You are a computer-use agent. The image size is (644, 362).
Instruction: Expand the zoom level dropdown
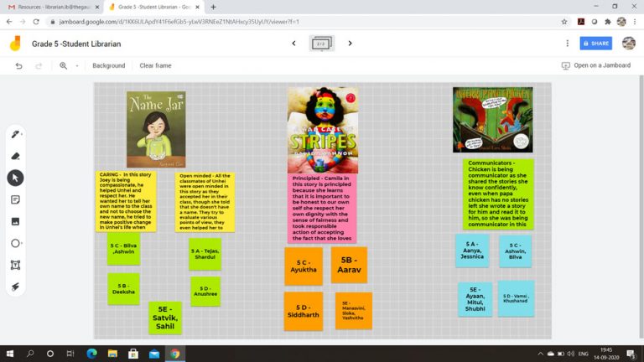[x=76, y=65]
